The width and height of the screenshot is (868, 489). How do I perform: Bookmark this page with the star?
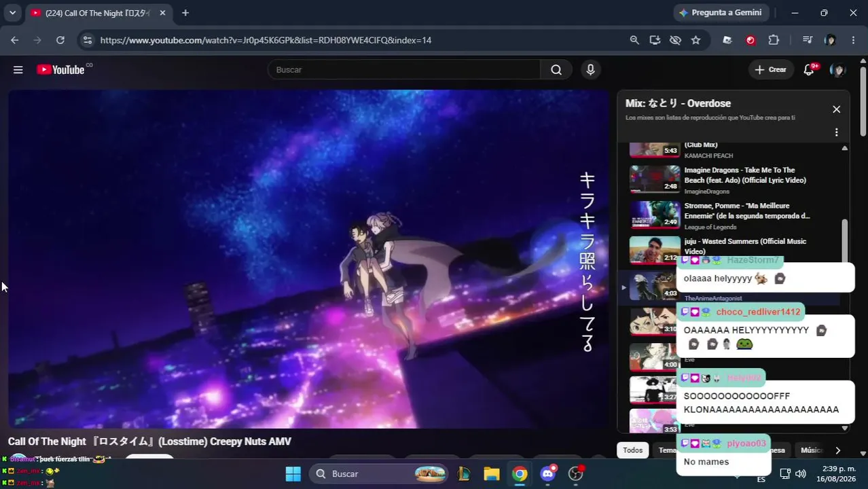695,40
